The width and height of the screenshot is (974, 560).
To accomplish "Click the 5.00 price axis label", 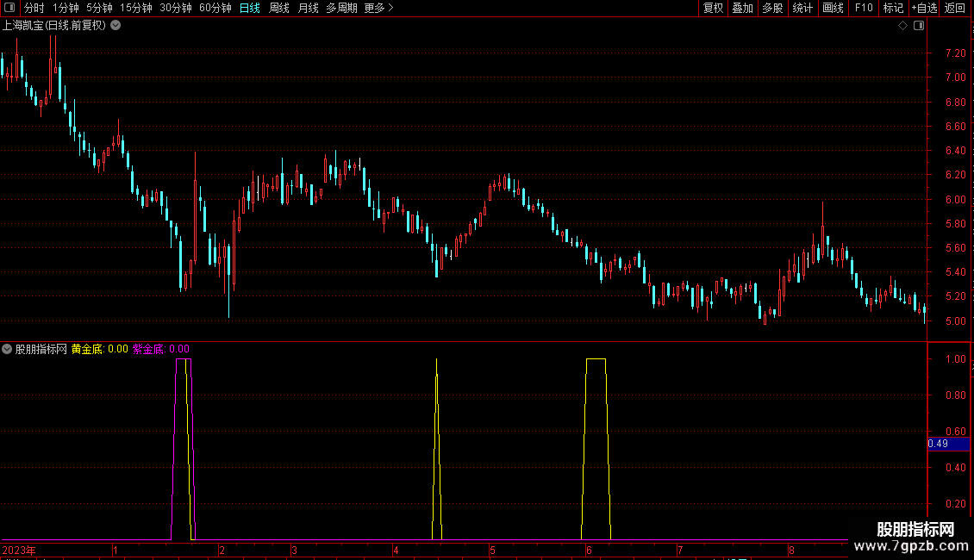I will [955, 321].
